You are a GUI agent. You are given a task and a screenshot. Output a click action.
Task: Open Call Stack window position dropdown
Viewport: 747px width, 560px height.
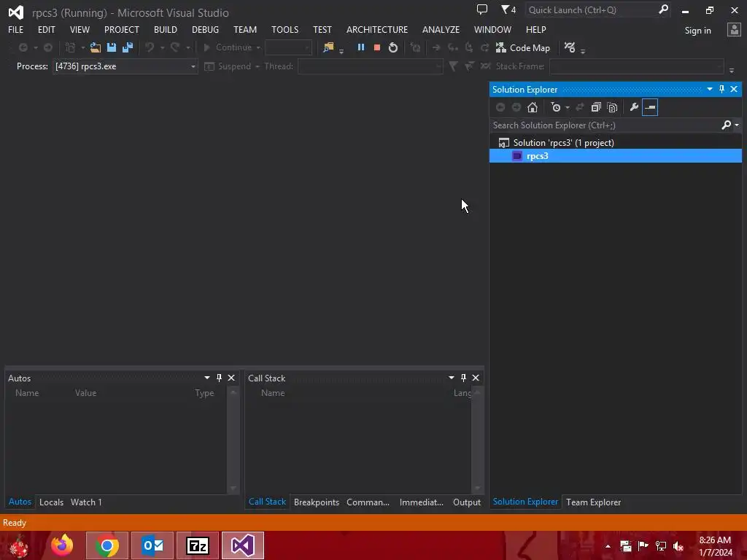point(451,378)
